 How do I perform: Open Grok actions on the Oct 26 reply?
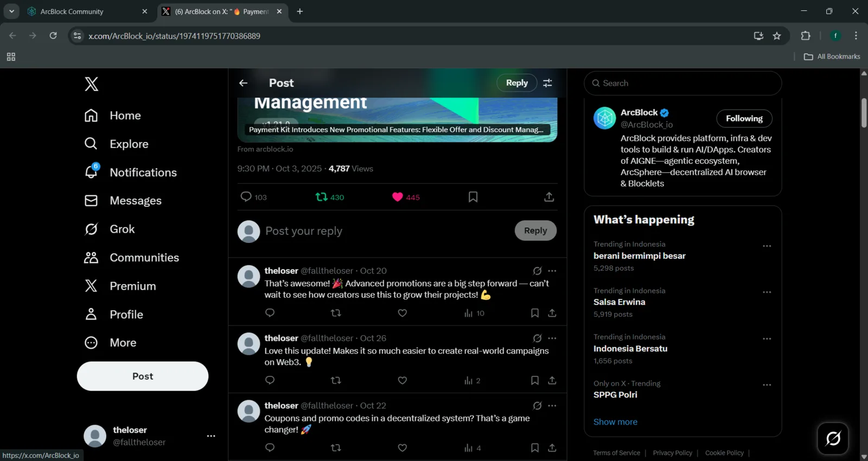tap(537, 338)
